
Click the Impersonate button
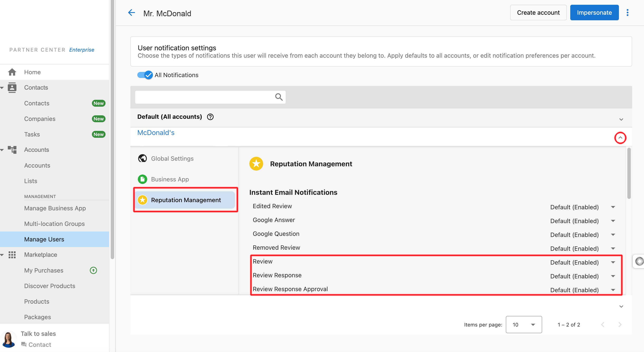(594, 13)
